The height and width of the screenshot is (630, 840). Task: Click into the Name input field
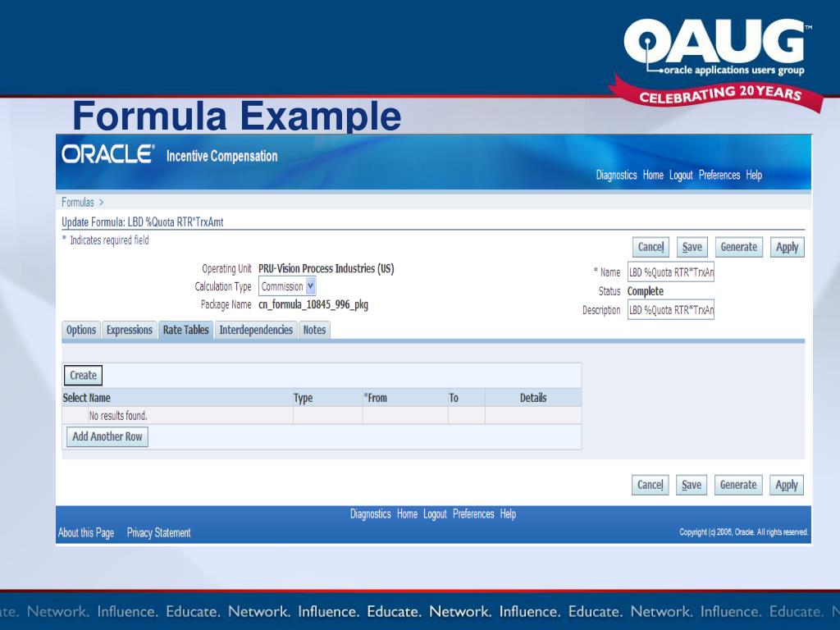(x=671, y=272)
